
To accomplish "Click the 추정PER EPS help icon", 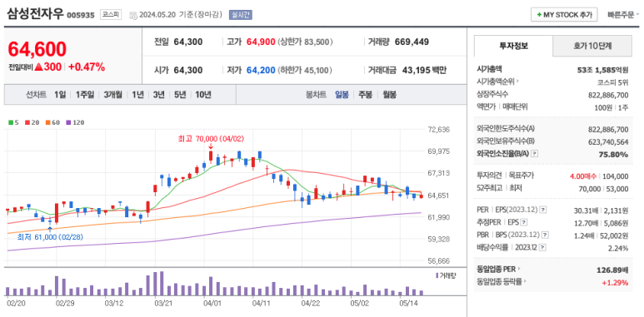I will [x=524, y=222].
